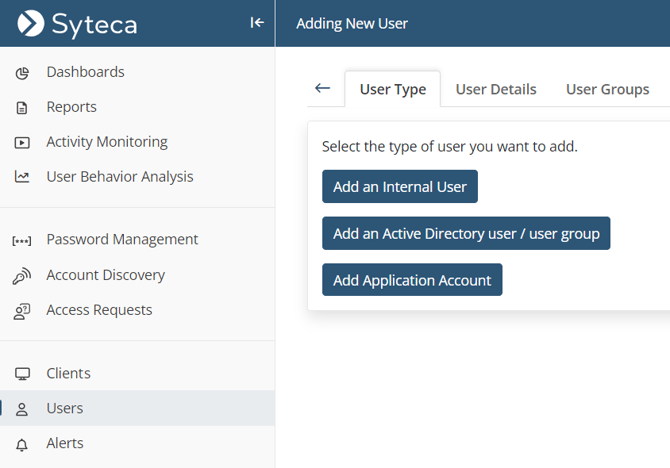Click the User Behavior Analysis chart icon
This screenshot has height=468, width=670.
coord(22,177)
